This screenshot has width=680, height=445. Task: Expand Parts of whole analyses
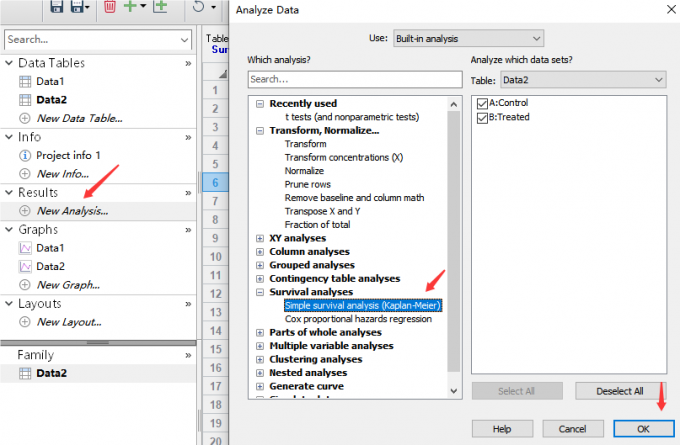click(x=260, y=333)
